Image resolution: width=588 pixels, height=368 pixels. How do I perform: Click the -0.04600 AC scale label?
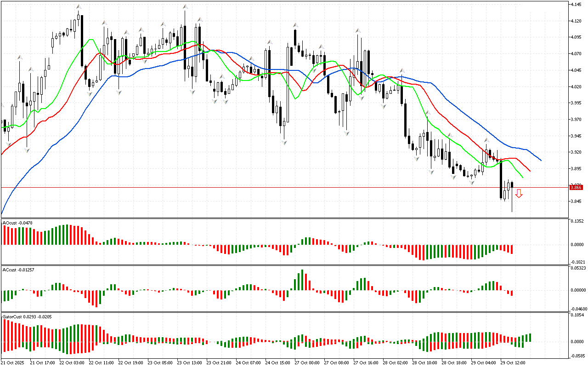click(578, 309)
